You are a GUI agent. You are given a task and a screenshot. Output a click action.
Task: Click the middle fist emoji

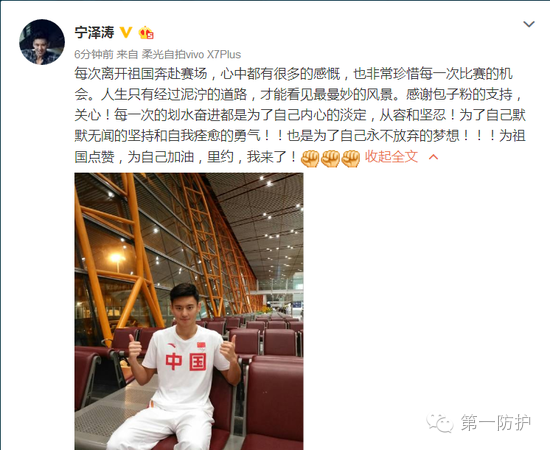(330, 158)
